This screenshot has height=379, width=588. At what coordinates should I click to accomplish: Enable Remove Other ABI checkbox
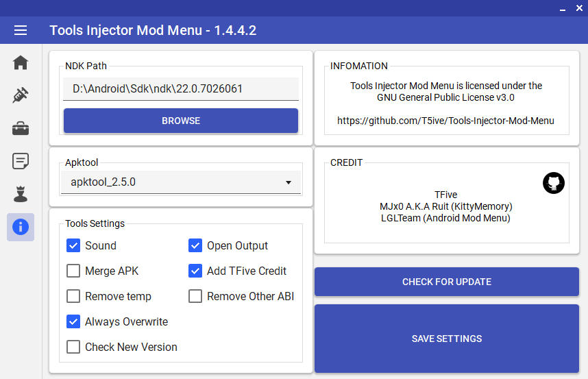coord(195,296)
